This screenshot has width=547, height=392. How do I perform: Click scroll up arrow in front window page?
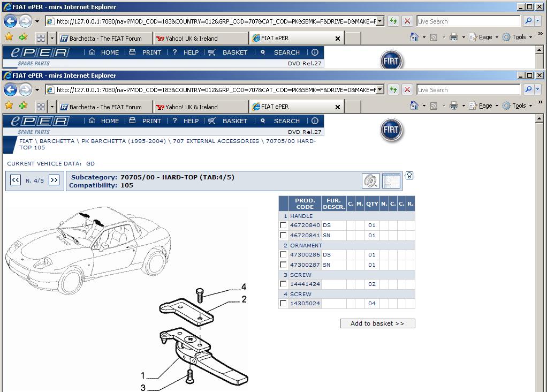click(539, 119)
